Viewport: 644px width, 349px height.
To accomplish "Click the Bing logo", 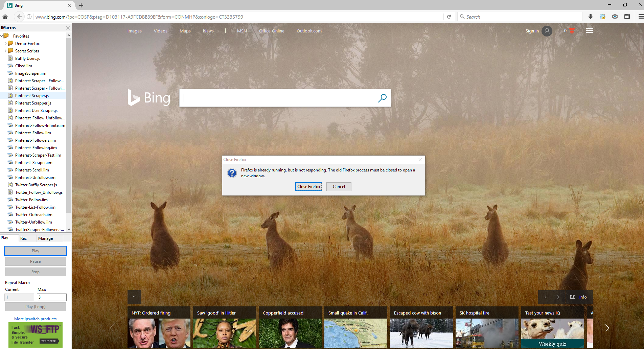I will 149,98.
